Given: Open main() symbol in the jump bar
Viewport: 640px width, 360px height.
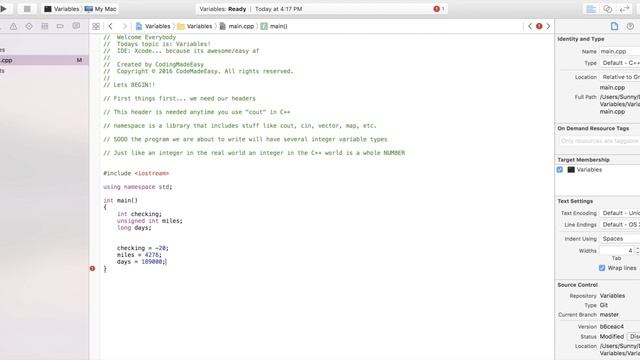Looking at the screenshot, I should click(274, 26).
